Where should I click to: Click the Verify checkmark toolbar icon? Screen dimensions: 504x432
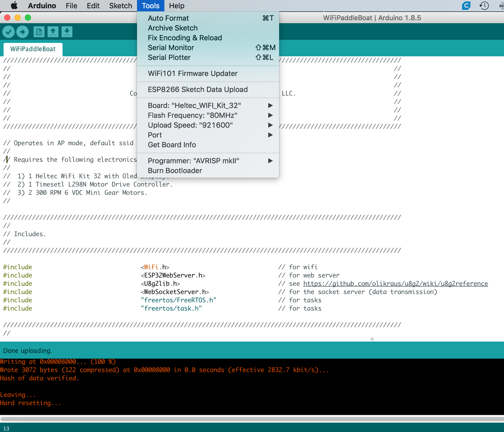(x=9, y=32)
